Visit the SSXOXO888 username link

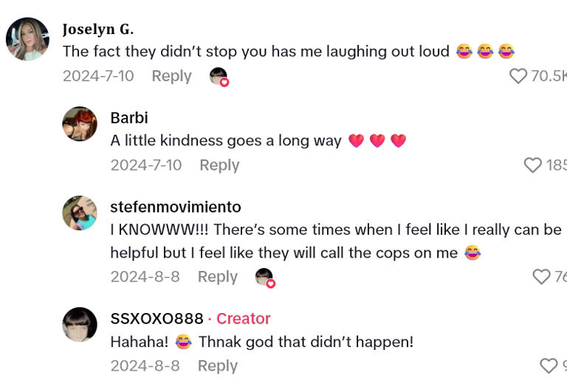(x=157, y=319)
